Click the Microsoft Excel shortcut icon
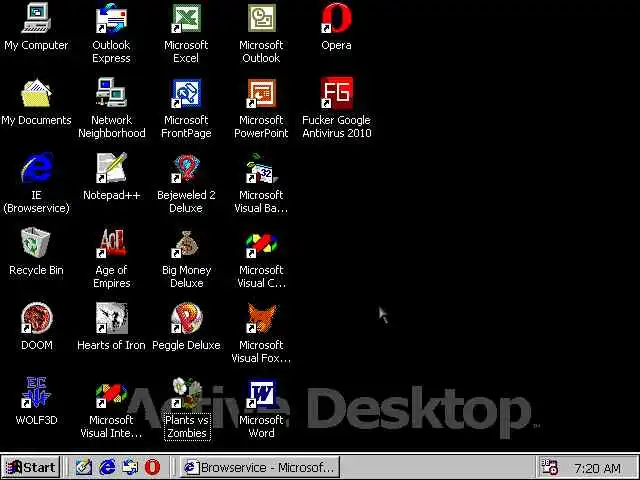 [x=186, y=18]
